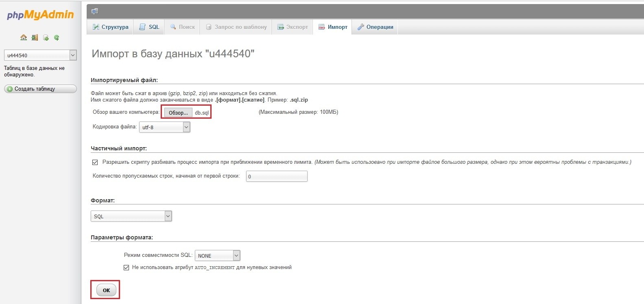Click the wrench icon on Операции tab

click(360, 27)
